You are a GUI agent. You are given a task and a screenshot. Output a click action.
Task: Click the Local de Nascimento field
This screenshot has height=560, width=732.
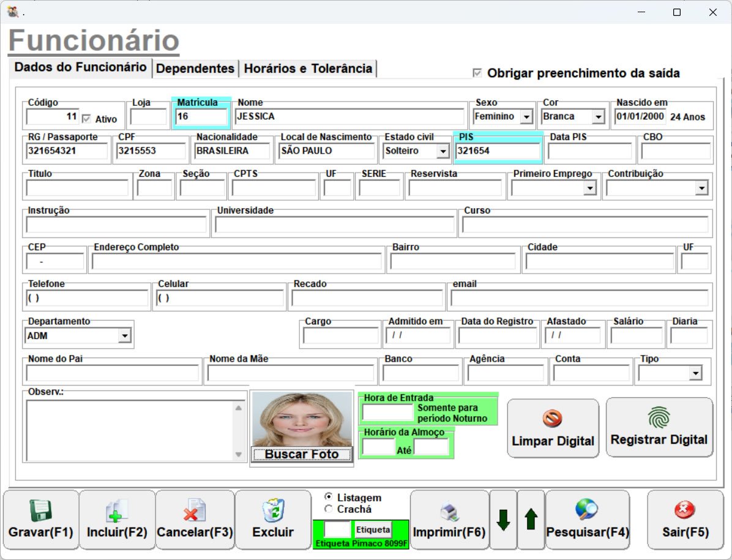tap(327, 151)
